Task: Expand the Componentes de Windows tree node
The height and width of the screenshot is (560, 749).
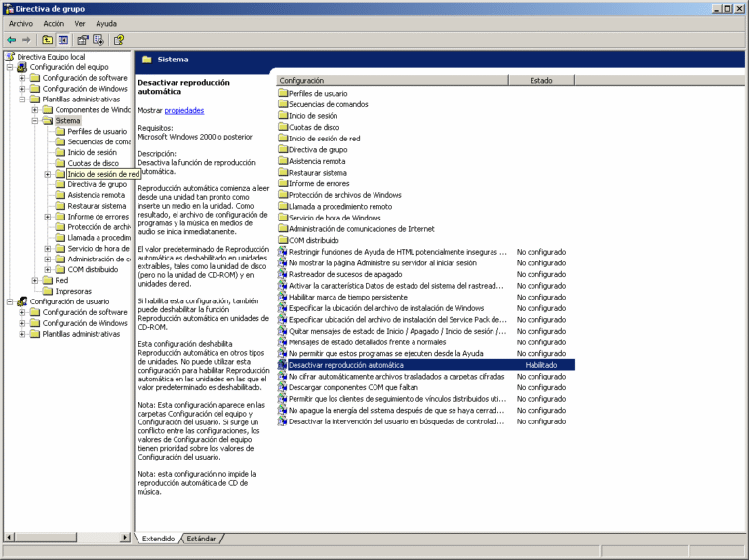Action: point(35,110)
